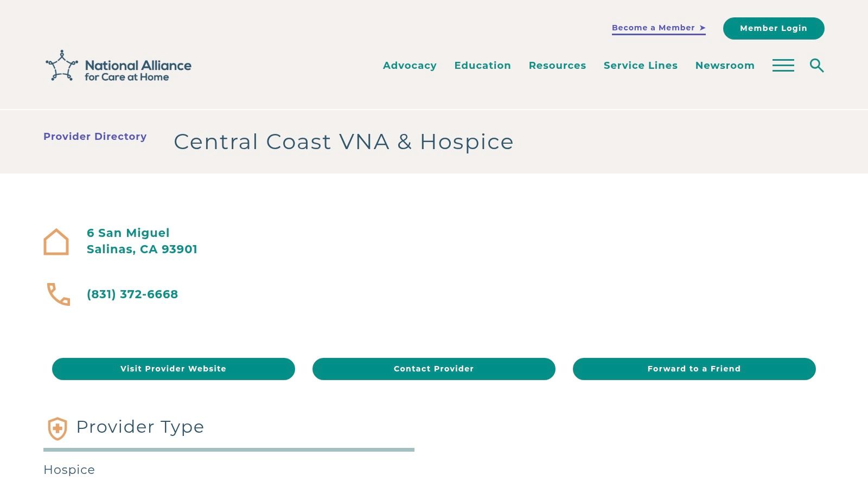Screen dimensions: 868x488
Task: Select the star-shaped network emblem in logo
Action: coord(61,66)
